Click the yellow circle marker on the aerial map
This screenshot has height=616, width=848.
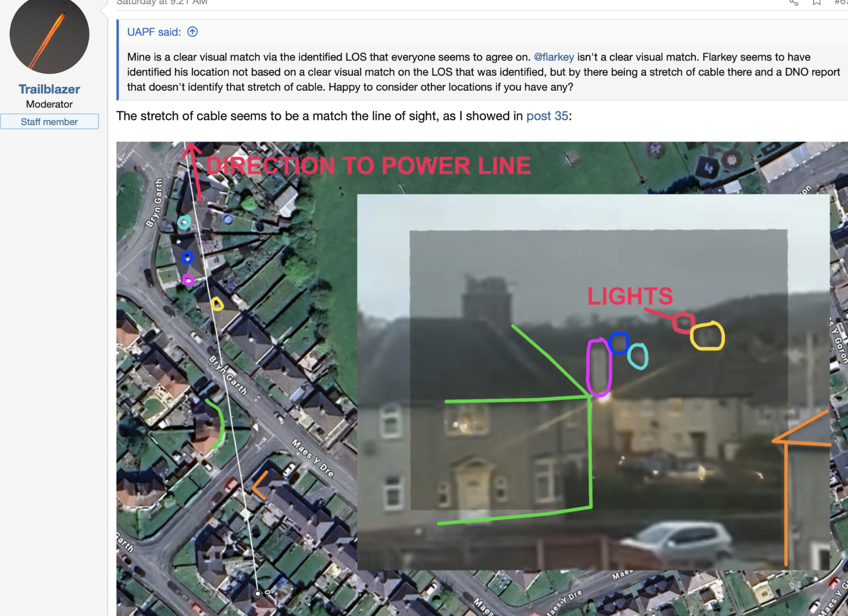(x=217, y=304)
